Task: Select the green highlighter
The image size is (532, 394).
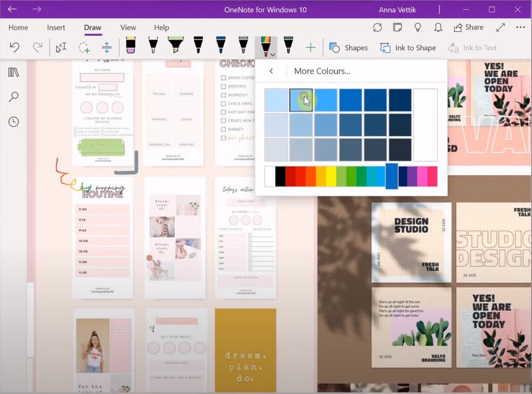Action: [176, 45]
